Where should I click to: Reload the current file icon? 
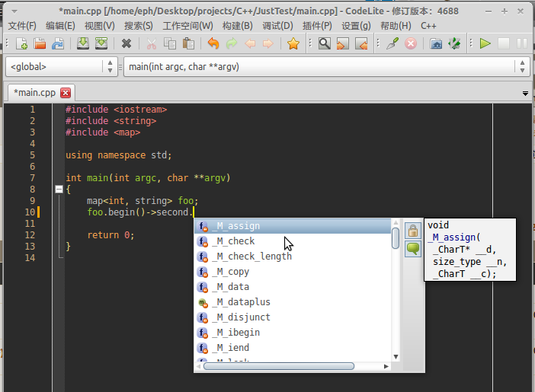click(58, 43)
